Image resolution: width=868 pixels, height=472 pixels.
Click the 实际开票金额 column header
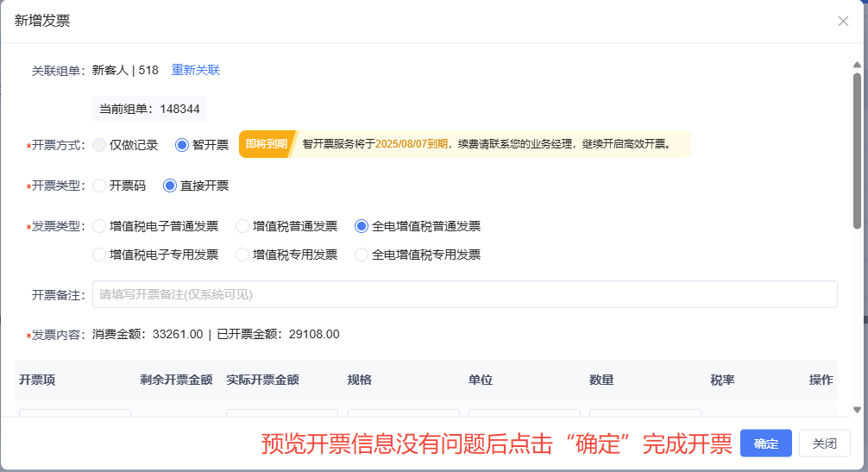(263, 380)
